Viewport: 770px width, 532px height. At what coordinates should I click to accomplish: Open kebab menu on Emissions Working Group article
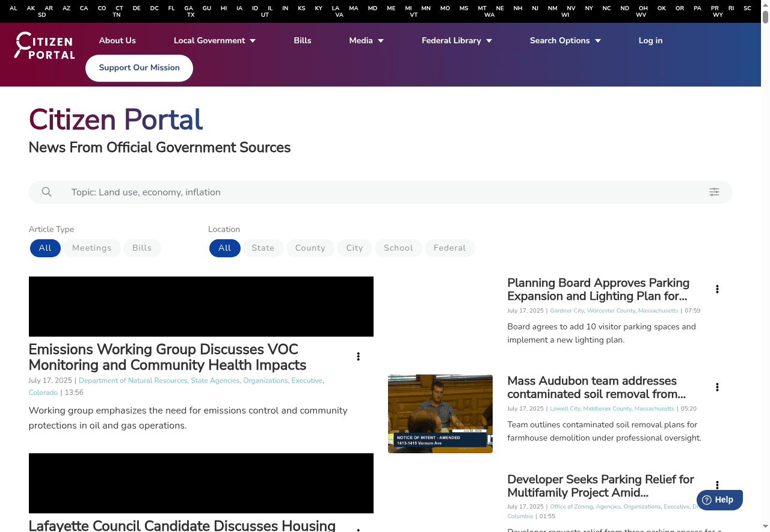(x=358, y=356)
